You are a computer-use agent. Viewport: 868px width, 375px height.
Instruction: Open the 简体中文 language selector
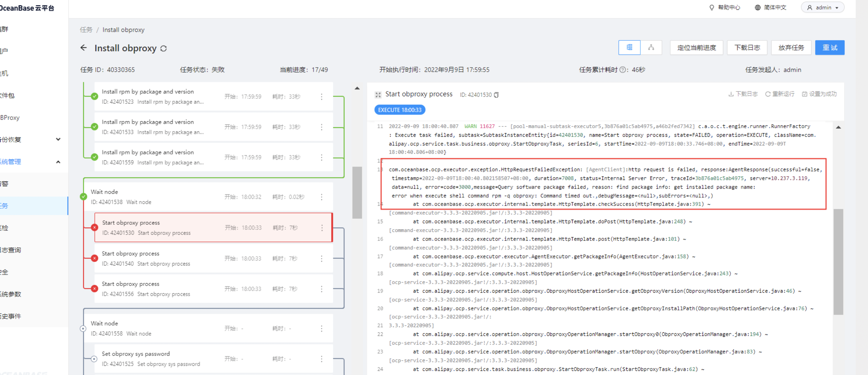(770, 8)
